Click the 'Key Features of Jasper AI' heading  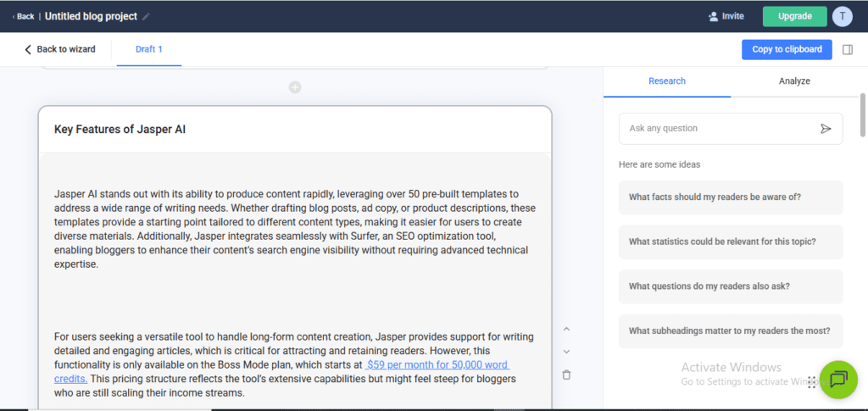pos(120,130)
